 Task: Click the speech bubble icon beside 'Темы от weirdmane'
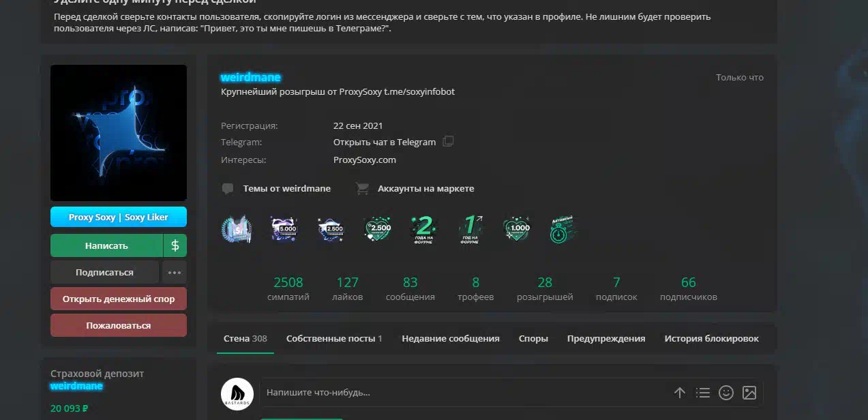tap(228, 189)
